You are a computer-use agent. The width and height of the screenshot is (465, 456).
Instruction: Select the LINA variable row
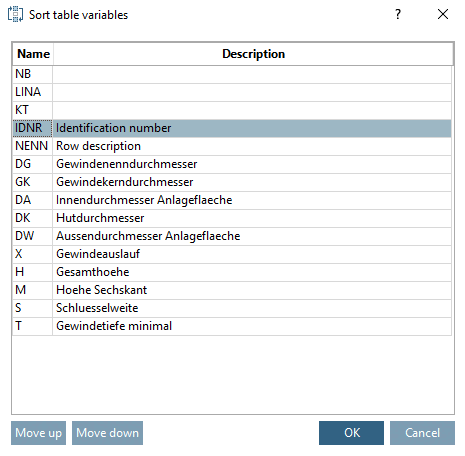tap(232, 92)
